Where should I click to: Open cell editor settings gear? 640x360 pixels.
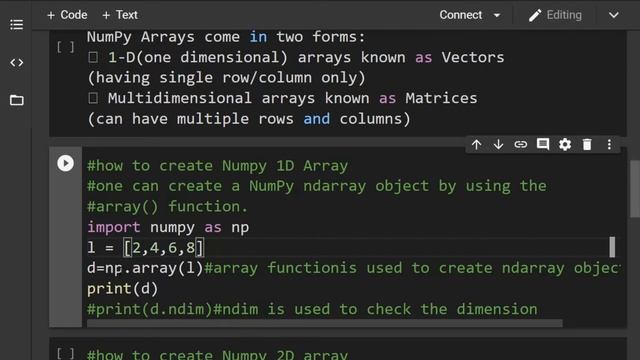click(x=565, y=144)
